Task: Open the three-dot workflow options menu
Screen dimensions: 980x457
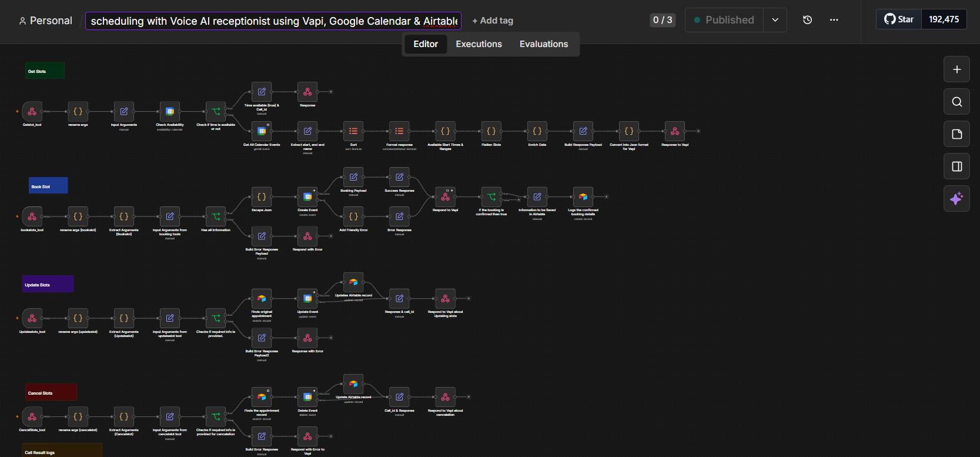Action: [834, 20]
